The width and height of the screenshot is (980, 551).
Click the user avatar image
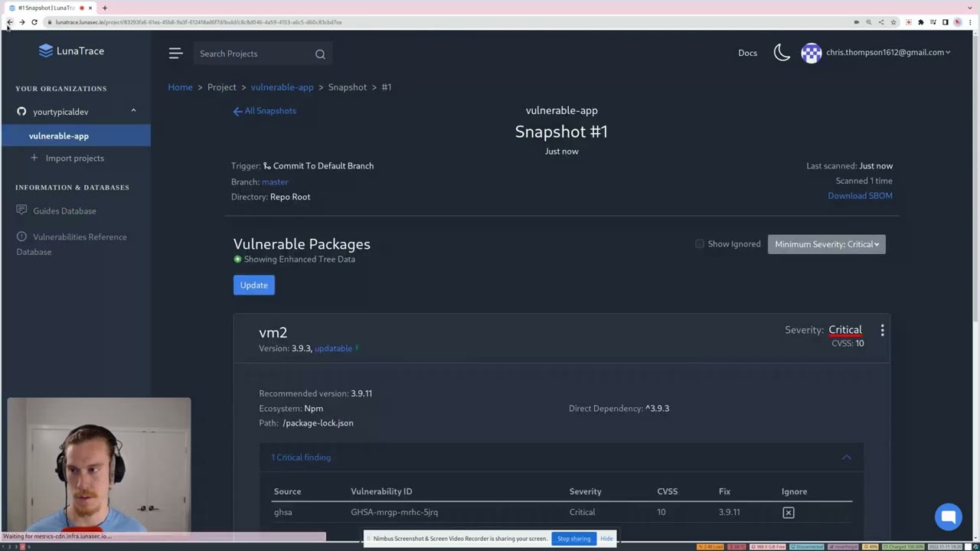click(811, 52)
